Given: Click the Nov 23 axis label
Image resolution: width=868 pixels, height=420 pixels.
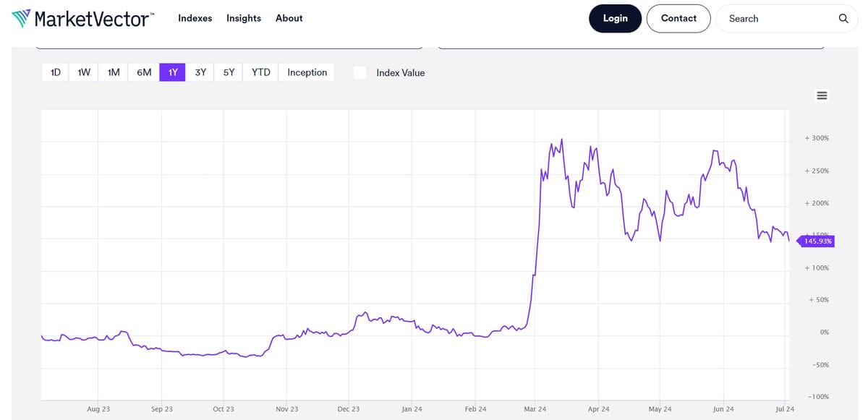Looking at the screenshot, I should [x=287, y=409].
